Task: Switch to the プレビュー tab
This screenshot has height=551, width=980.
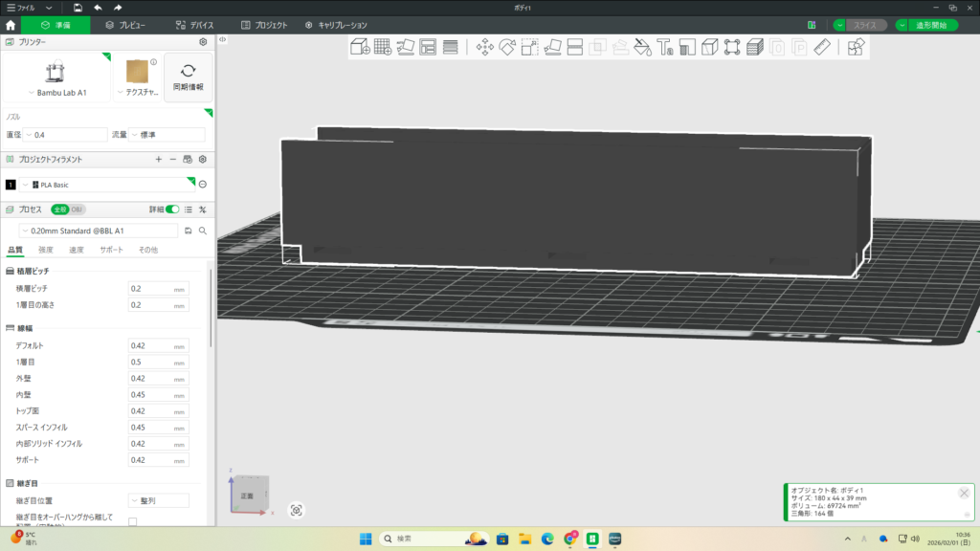Action: tap(125, 25)
